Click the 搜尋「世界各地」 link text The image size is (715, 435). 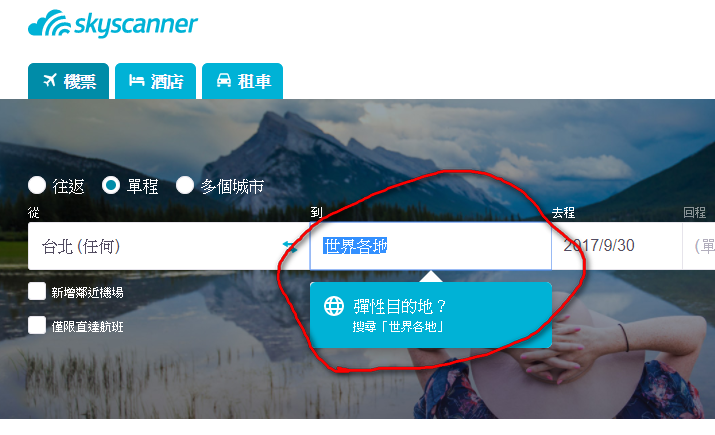[x=398, y=326]
